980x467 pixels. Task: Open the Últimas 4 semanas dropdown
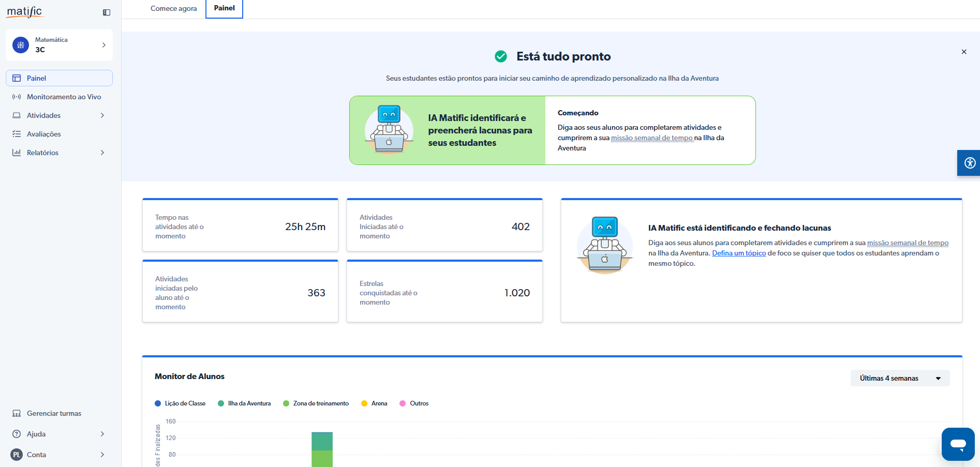pos(899,378)
